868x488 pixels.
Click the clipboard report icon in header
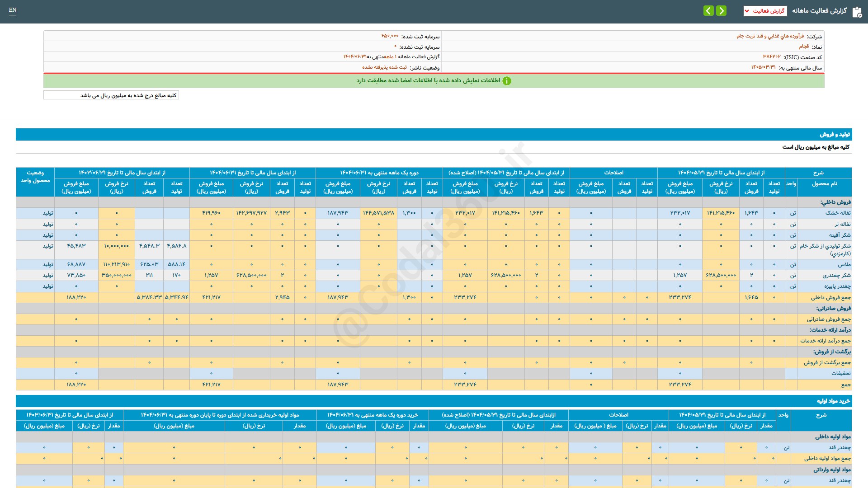coord(857,12)
